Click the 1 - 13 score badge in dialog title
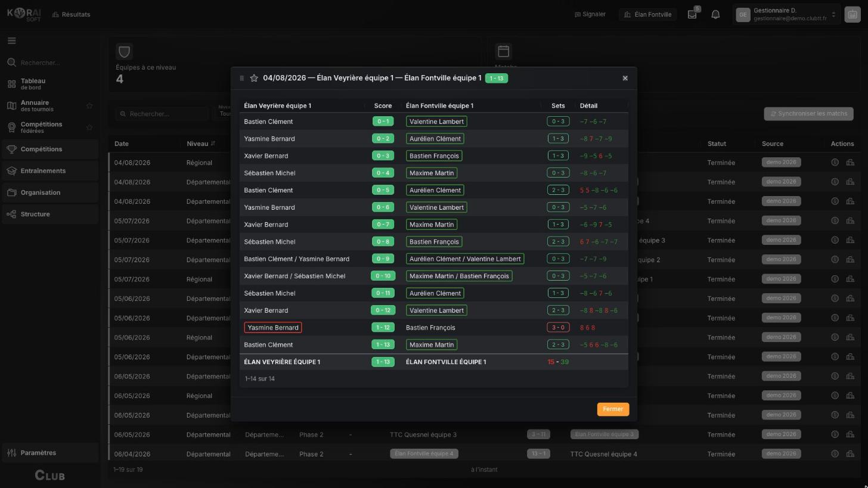Viewport: 868px width, 488px height. [x=496, y=78]
